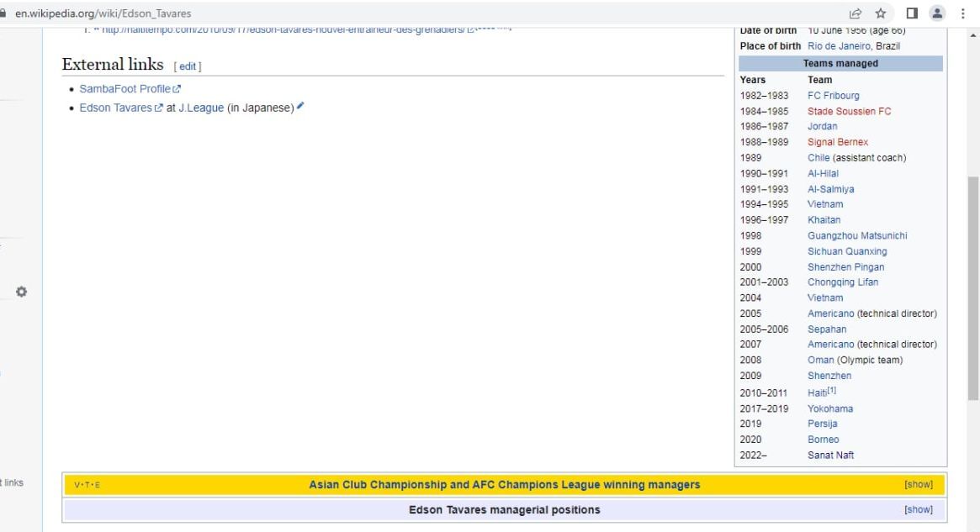Show Edson Tavares managerial positions box
Screen dimensions: 980x532
point(918,509)
